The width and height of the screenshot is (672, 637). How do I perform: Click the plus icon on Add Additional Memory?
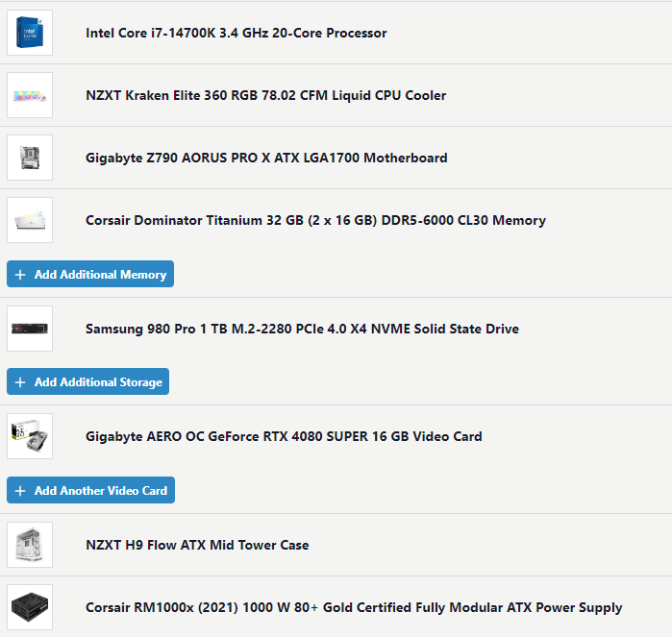(x=20, y=275)
